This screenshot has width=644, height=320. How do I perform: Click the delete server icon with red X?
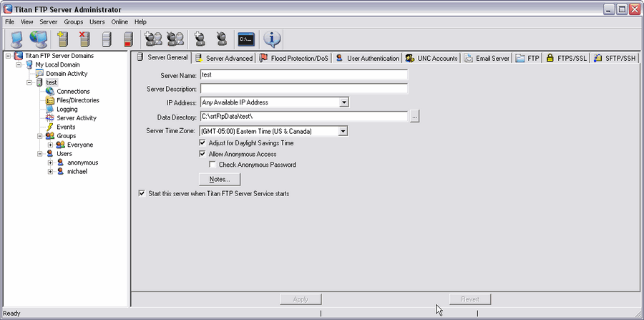pyautogui.click(x=84, y=39)
